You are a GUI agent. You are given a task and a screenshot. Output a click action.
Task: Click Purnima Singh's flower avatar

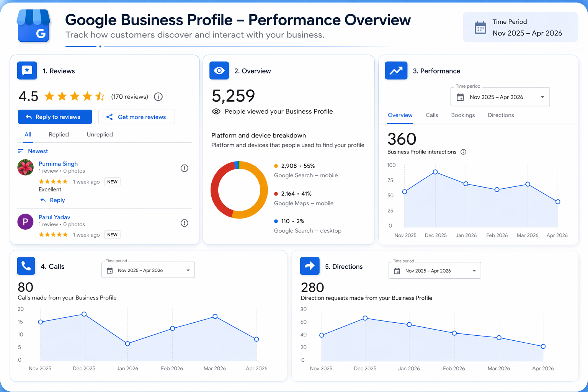25,167
